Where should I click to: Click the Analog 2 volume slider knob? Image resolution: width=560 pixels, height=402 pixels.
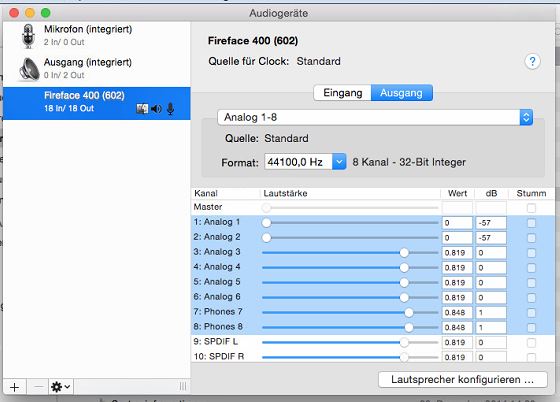pos(266,238)
